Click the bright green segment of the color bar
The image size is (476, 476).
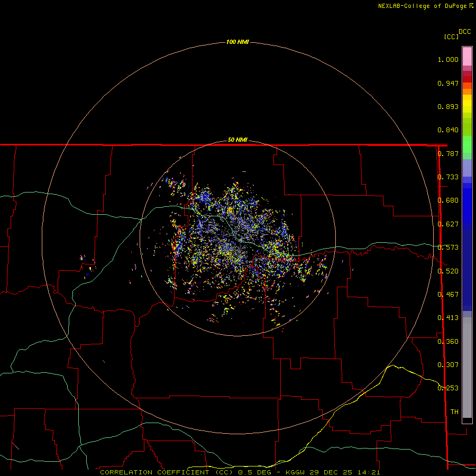pos(467,144)
